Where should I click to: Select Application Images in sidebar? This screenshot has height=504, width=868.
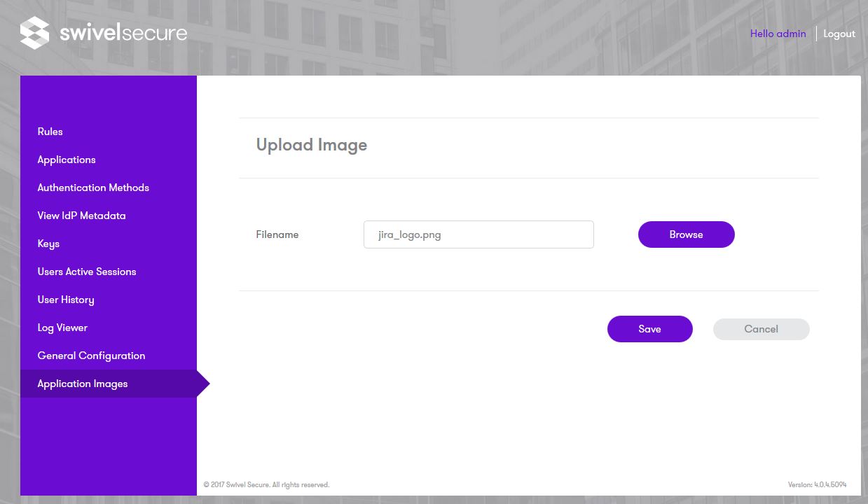(83, 384)
